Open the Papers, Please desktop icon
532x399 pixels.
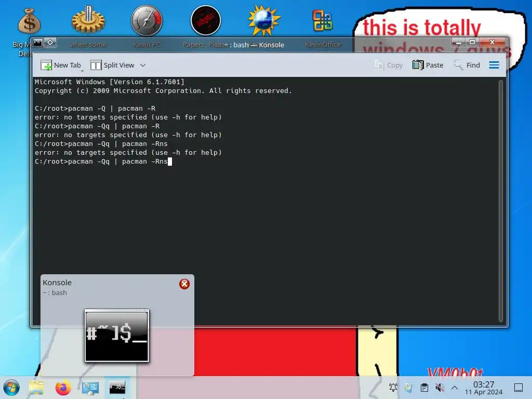[206, 20]
